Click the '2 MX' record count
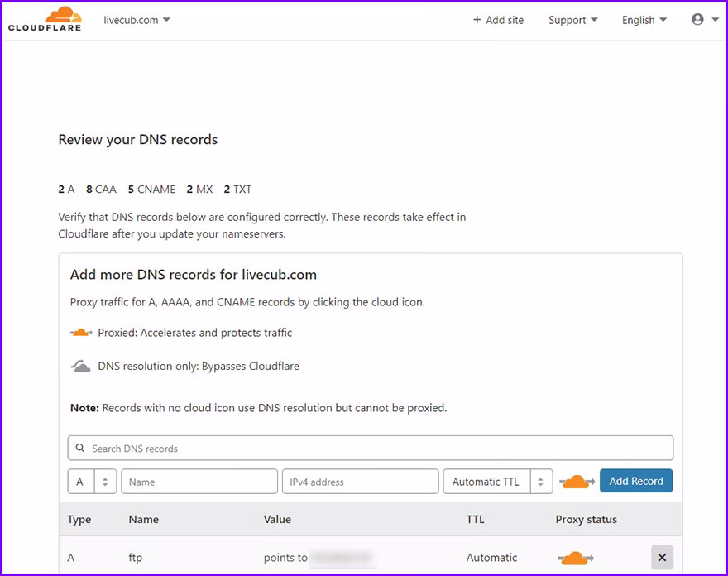This screenshot has height=576, width=728. [x=199, y=189]
